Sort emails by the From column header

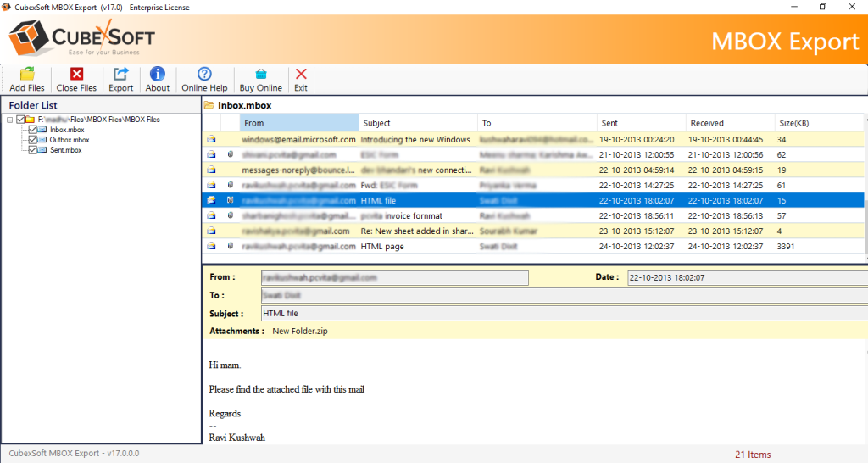click(x=299, y=123)
